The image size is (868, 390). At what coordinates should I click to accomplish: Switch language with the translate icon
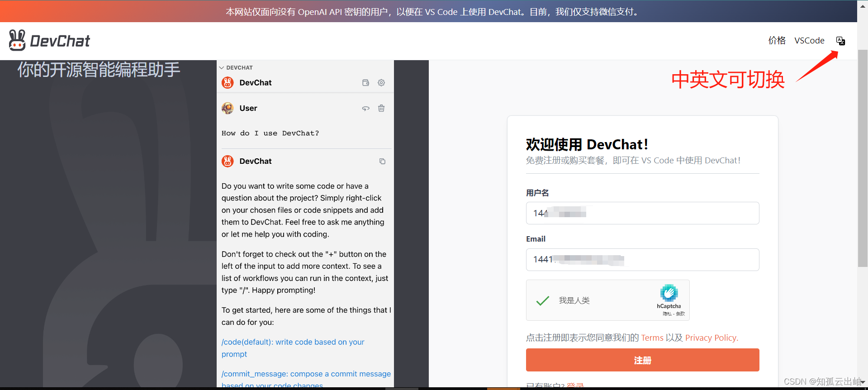840,41
